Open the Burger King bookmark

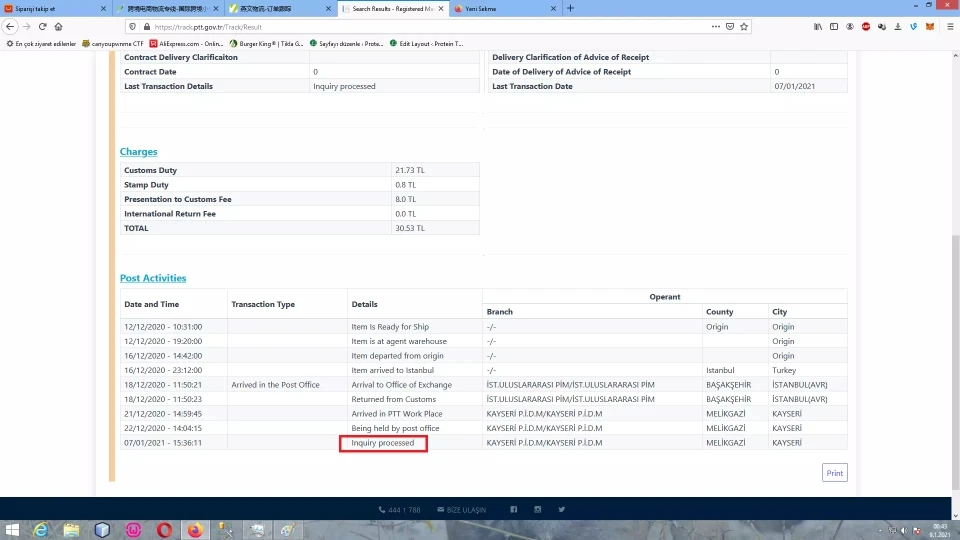[x=266, y=43]
